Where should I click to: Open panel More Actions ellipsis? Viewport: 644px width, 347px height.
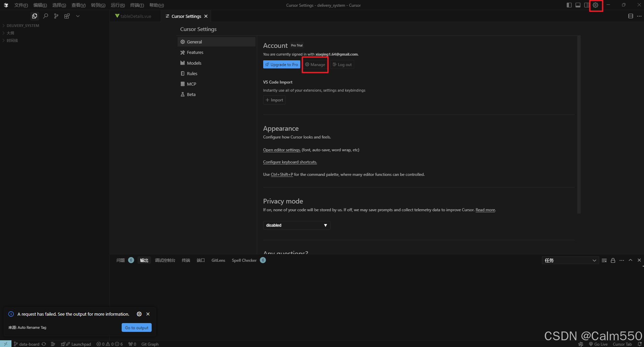point(622,260)
